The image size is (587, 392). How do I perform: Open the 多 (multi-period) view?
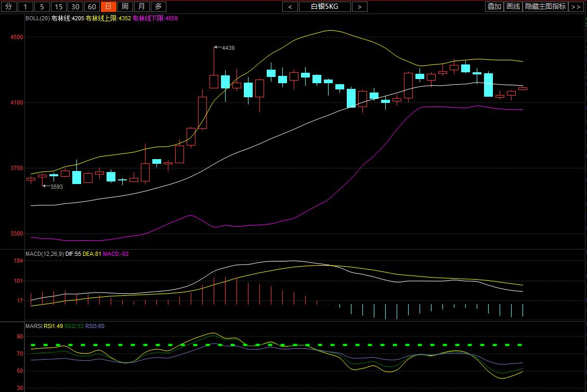(159, 7)
